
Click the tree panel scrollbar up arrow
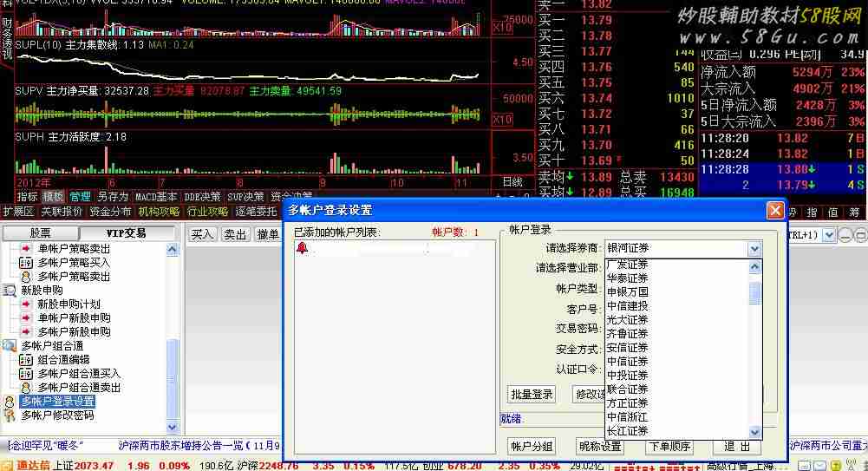pyautogui.click(x=173, y=250)
